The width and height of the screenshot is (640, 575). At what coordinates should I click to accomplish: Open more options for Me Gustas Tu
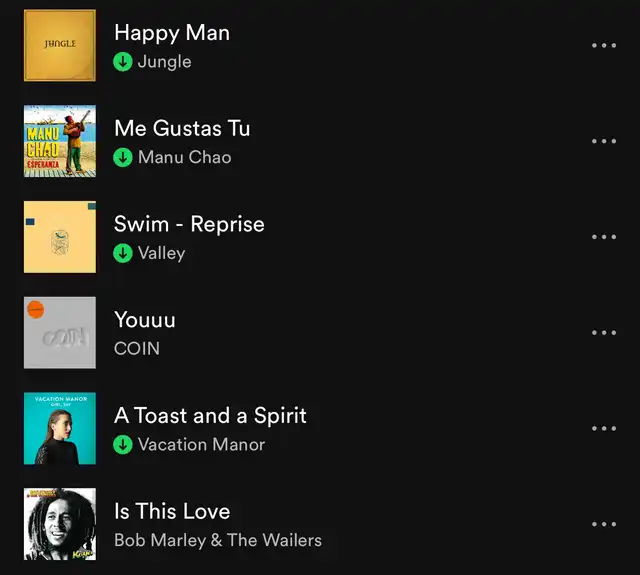click(x=604, y=141)
